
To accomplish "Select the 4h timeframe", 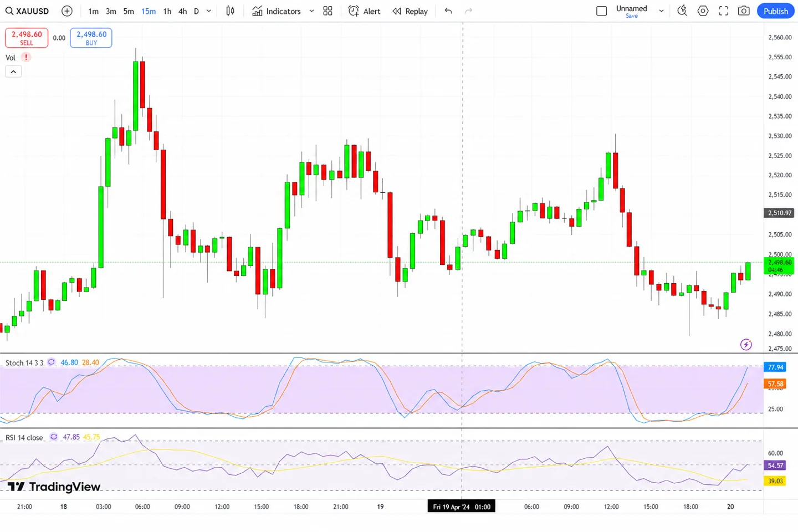I will click(x=182, y=11).
